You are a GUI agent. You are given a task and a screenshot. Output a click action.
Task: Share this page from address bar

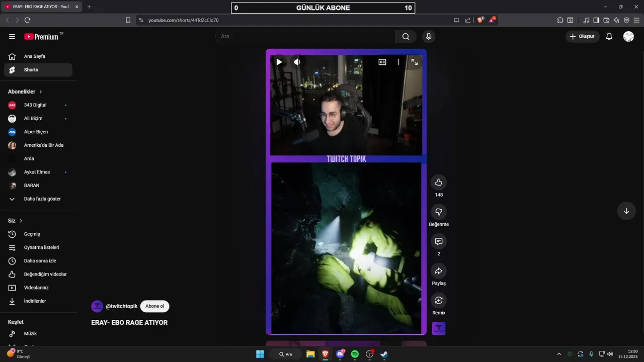pyautogui.click(x=468, y=20)
